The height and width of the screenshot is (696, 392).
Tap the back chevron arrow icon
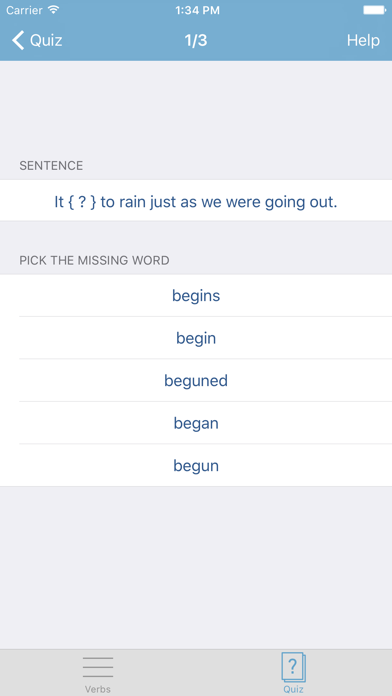point(18,40)
